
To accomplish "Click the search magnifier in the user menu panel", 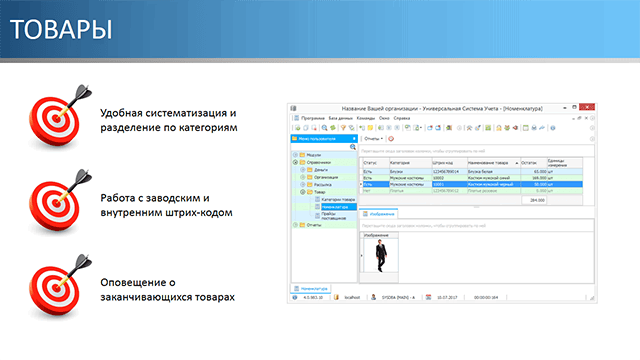I will [353, 147].
